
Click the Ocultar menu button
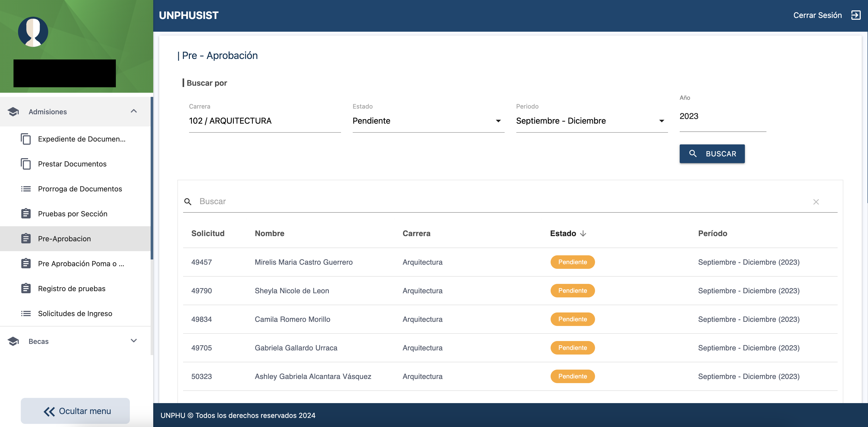[75, 411]
